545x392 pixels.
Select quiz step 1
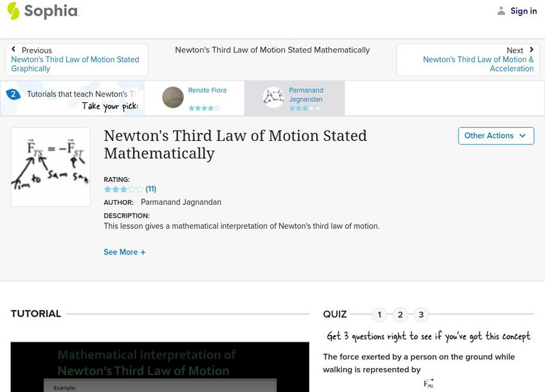380,314
